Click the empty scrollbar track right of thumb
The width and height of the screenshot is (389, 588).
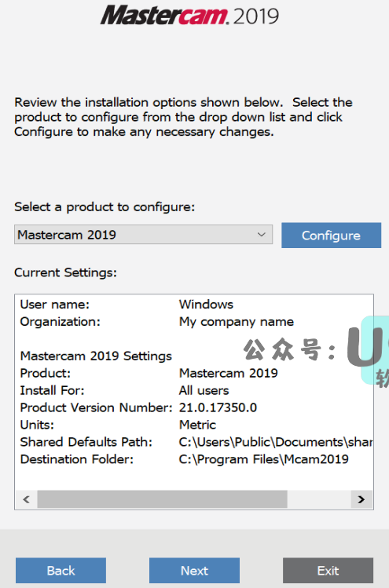319,499
